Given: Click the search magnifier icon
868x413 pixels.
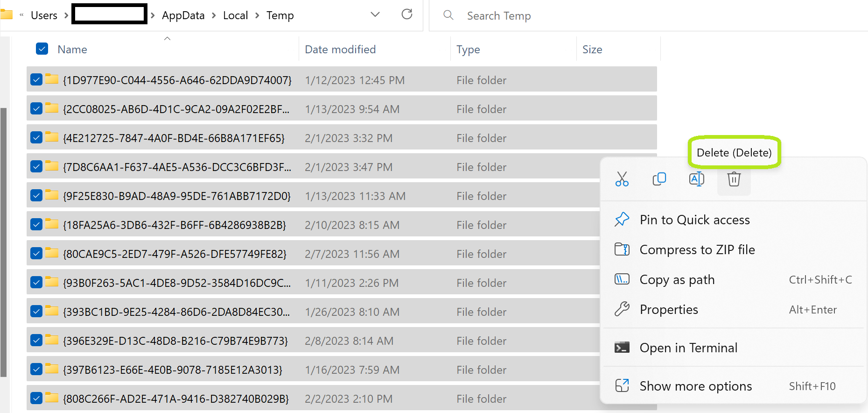Looking at the screenshot, I should 448,15.
